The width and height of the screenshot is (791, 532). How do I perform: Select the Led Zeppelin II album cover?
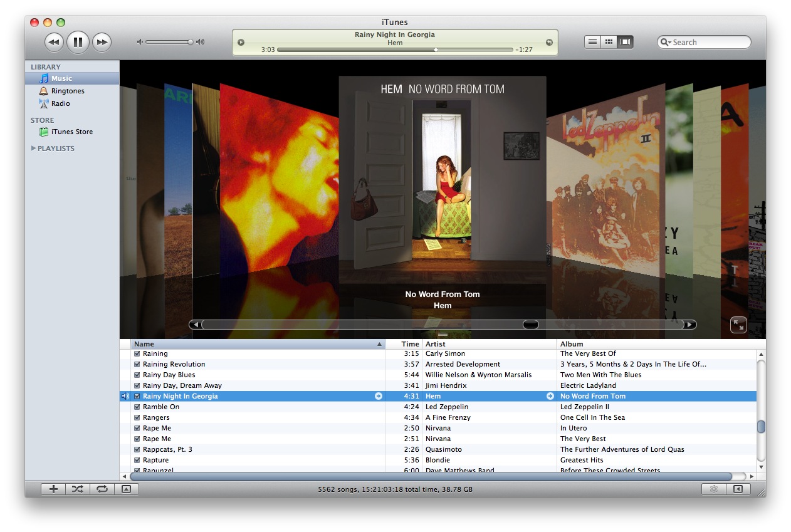tap(605, 182)
